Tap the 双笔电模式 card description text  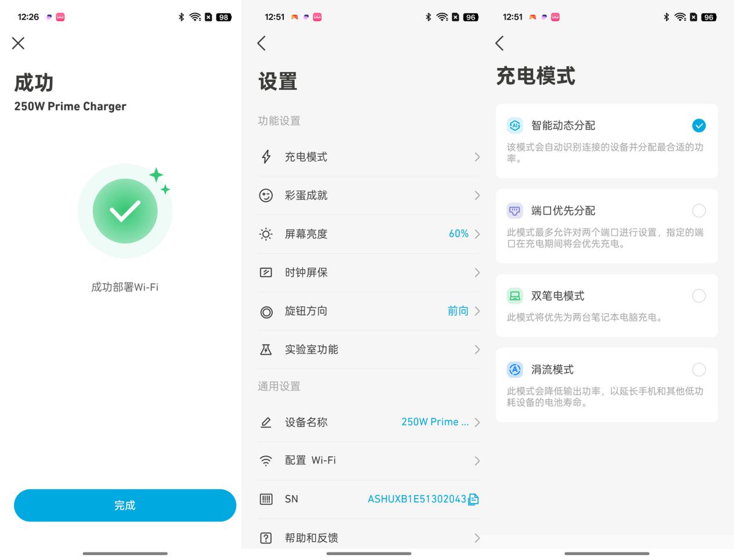pos(586,317)
